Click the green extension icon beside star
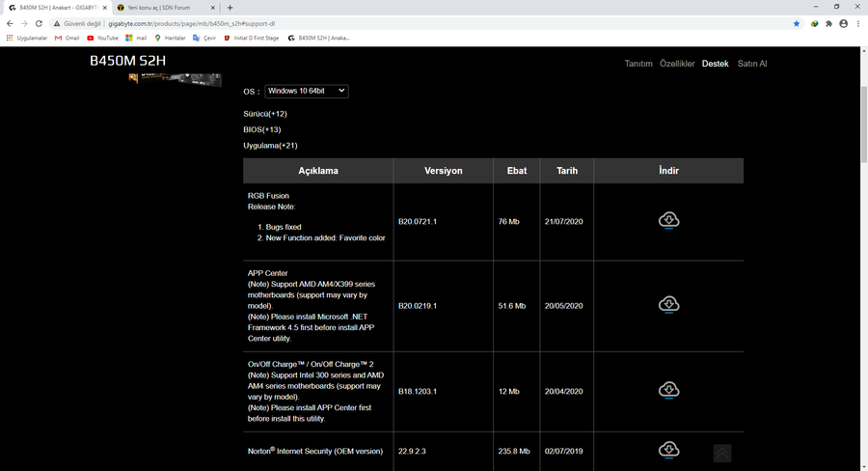Image resolution: width=868 pixels, height=471 pixels. pos(814,23)
